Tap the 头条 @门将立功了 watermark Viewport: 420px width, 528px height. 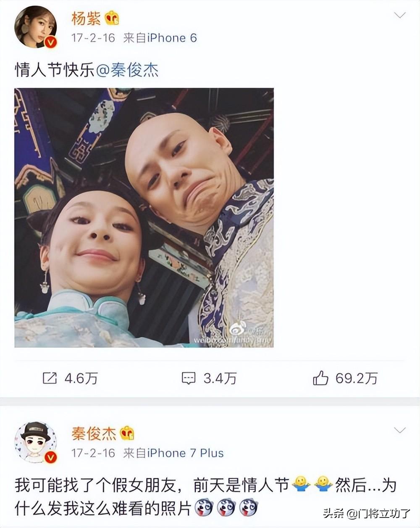tap(366, 513)
